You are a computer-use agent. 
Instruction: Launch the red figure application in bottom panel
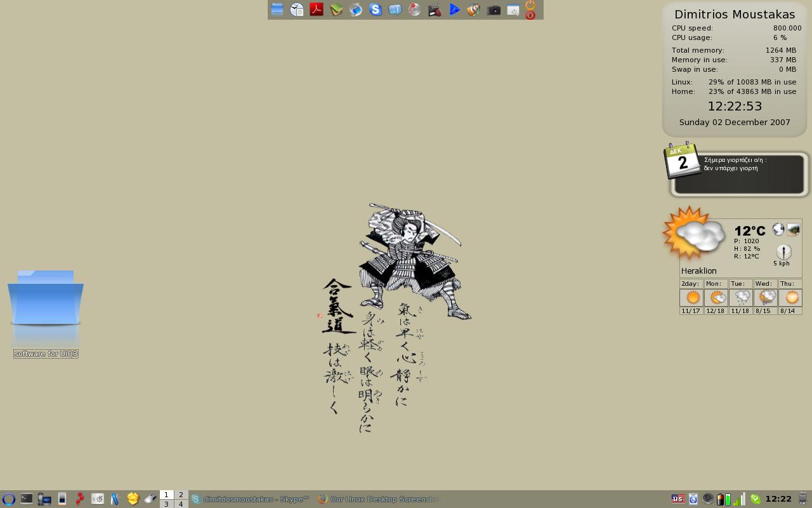click(x=79, y=499)
